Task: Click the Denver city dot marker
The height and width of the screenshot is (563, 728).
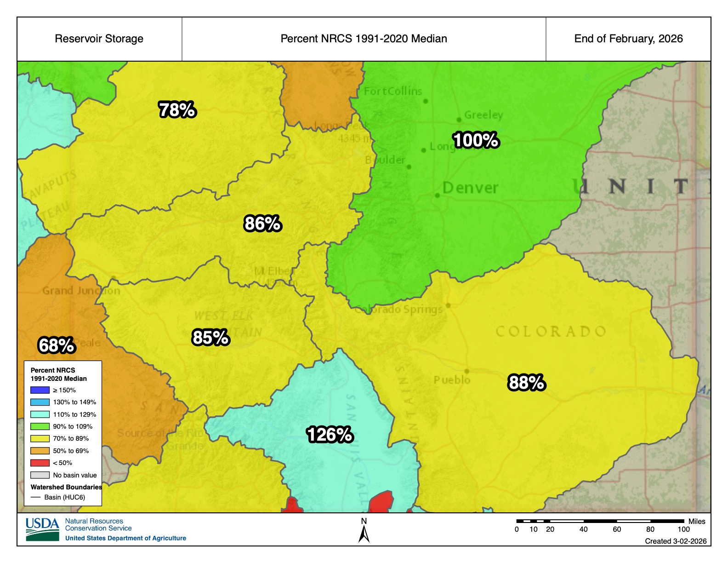Action: point(437,195)
